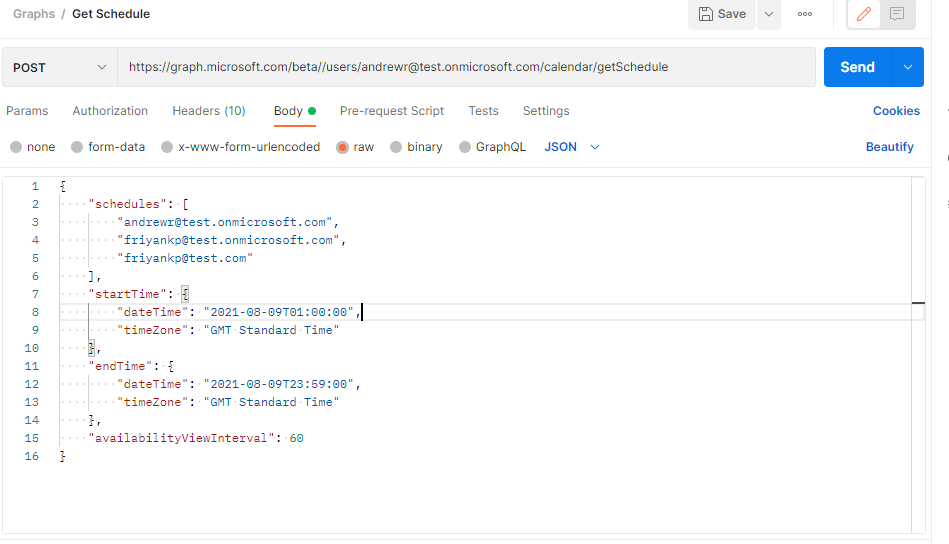Open the JSON format dropdown

click(572, 147)
